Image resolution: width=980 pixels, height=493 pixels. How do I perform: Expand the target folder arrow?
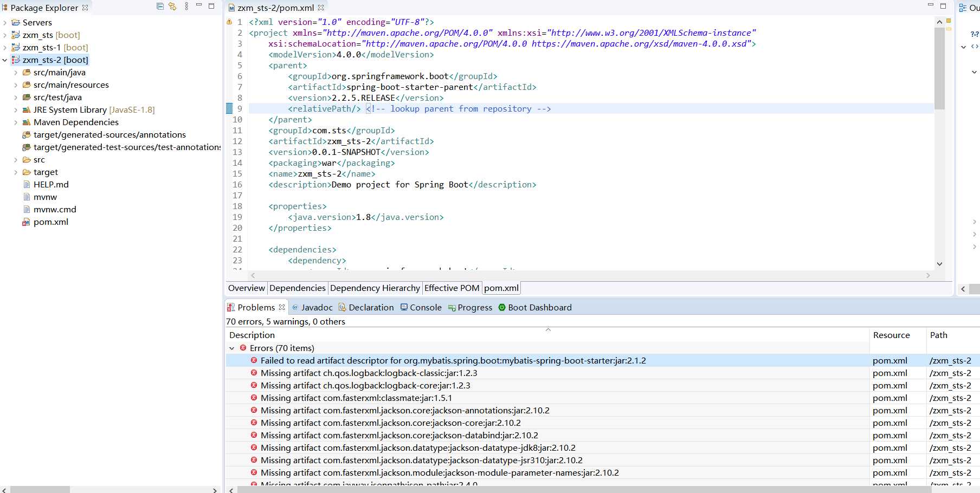(x=16, y=172)
